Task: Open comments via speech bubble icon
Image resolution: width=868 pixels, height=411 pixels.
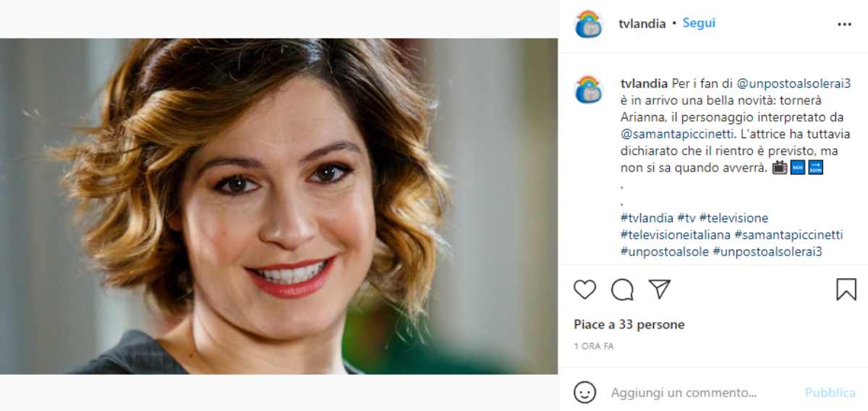Action: 622,289
